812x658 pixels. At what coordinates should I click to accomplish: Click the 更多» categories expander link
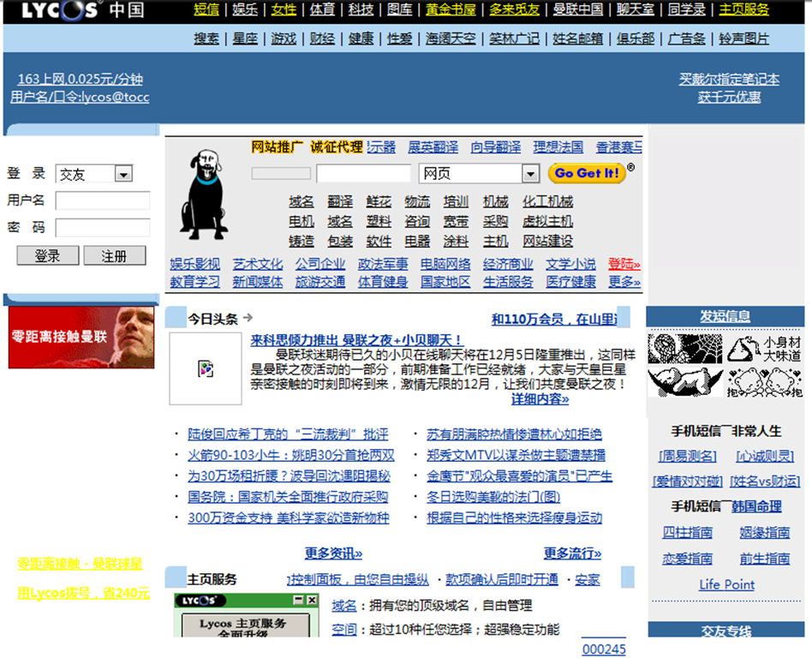624,282
